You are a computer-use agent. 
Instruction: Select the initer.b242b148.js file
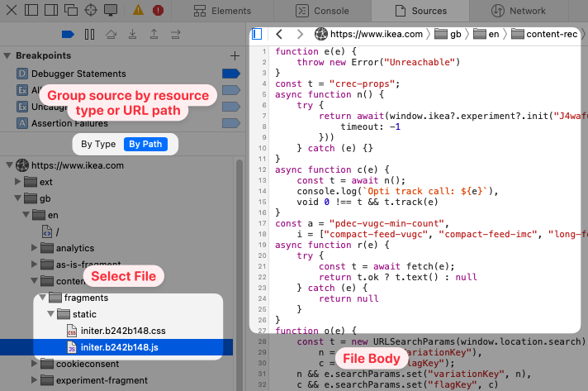coord(116,347)
